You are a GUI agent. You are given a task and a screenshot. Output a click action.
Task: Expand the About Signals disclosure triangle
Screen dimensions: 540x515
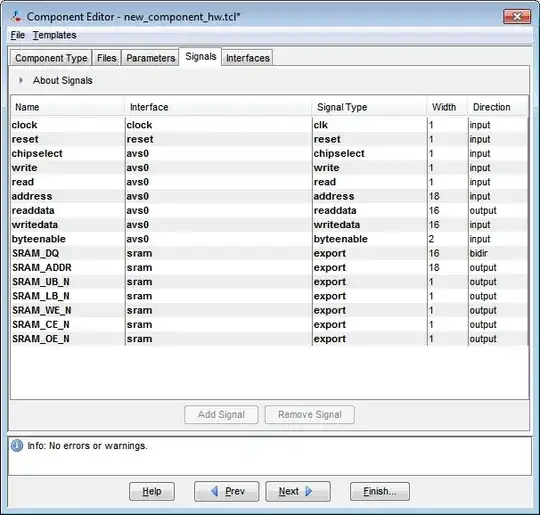[x=21, y=80]
